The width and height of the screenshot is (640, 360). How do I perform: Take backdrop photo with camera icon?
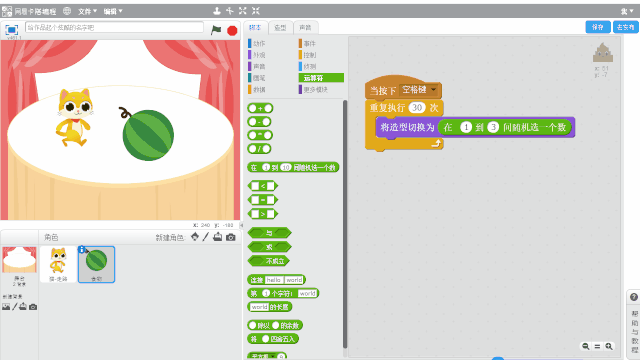33,307
